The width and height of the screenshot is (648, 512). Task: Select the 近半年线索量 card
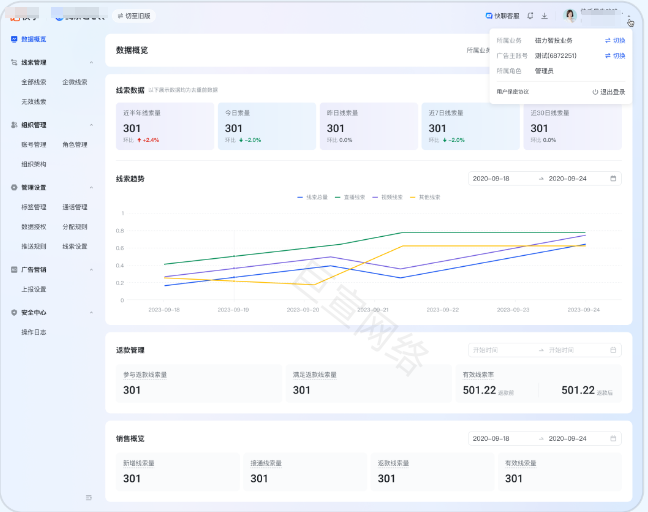click(x=165, y=126)
